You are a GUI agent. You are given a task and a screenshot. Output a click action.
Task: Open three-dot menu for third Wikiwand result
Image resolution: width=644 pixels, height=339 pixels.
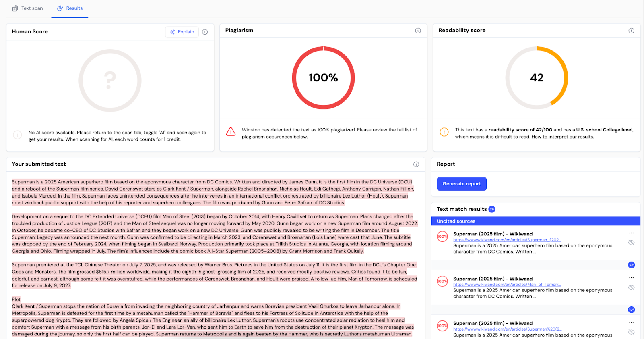tap(631, 323)
